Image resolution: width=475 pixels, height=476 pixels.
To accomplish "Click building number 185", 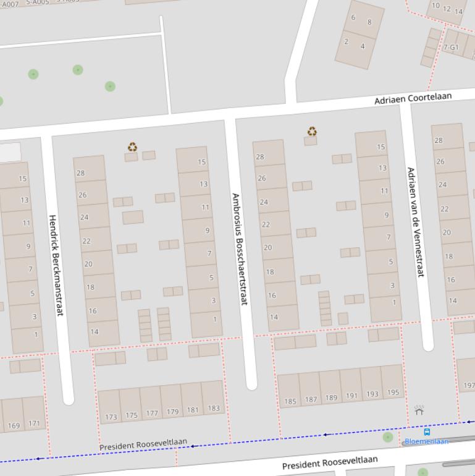I will tap(290, 401).
